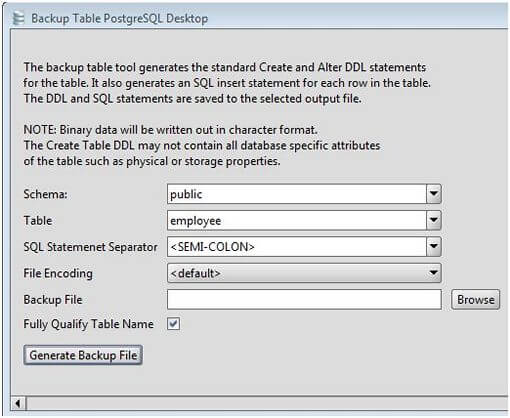Screen dimensions: 510x418
Task: Click the 'NOTE: Binary data' line of text
Action: [170, 130]
